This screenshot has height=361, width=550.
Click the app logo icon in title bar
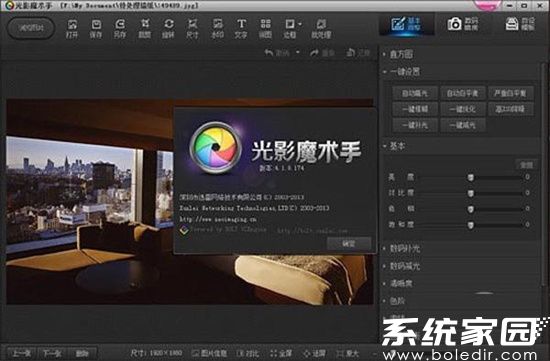click(9, 5)
